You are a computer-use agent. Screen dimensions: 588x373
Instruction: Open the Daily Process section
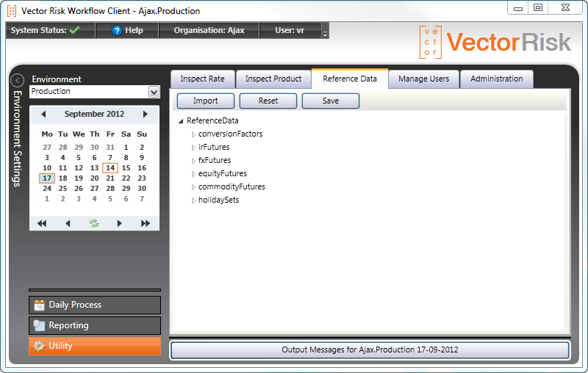(x=95, y=305)
